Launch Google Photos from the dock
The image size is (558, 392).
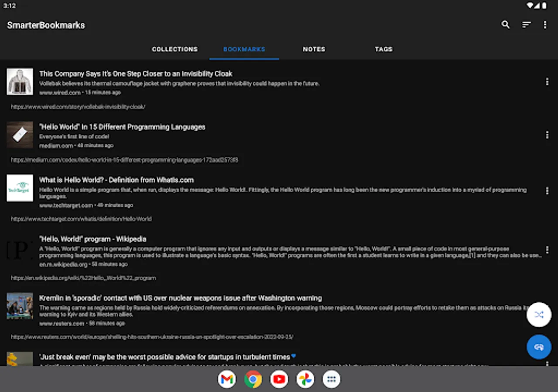305,379
